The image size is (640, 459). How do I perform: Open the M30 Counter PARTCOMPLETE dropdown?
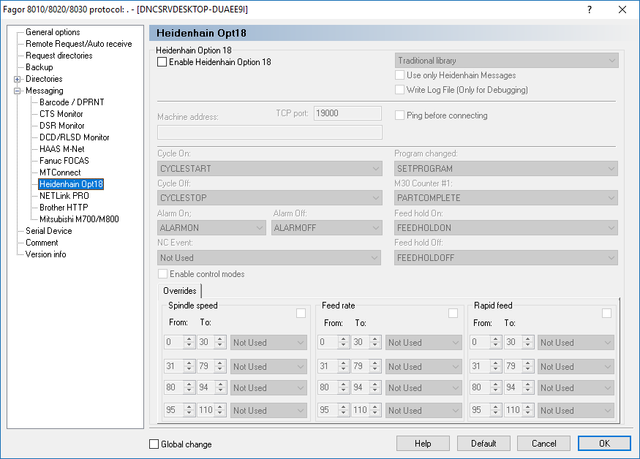pyautogui.click(x=506, y=198)
